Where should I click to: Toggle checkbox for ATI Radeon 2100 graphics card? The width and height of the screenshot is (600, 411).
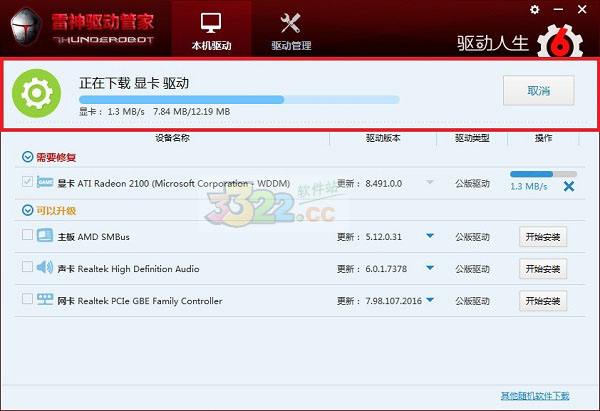click(27, 181)
